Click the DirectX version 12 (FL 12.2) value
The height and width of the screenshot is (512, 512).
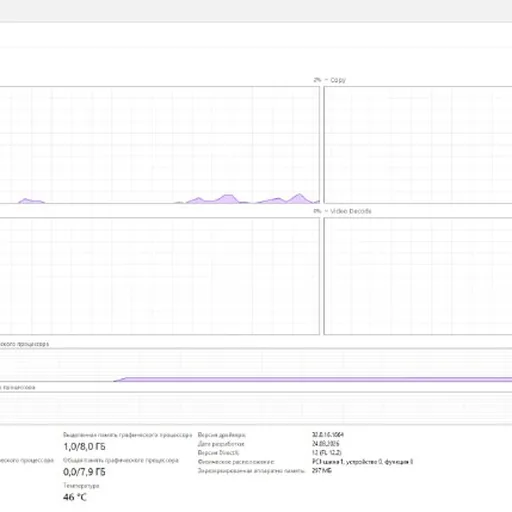tap(327, 453)
